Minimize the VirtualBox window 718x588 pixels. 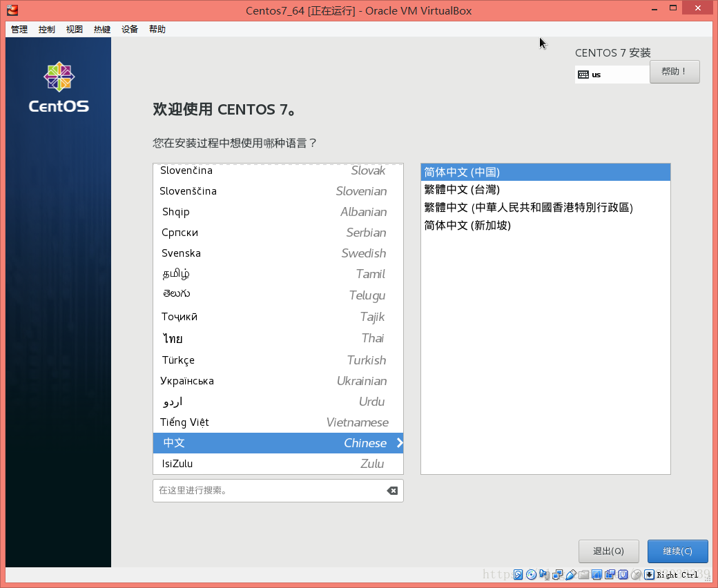pyautogui.click(x=654, y=8)
